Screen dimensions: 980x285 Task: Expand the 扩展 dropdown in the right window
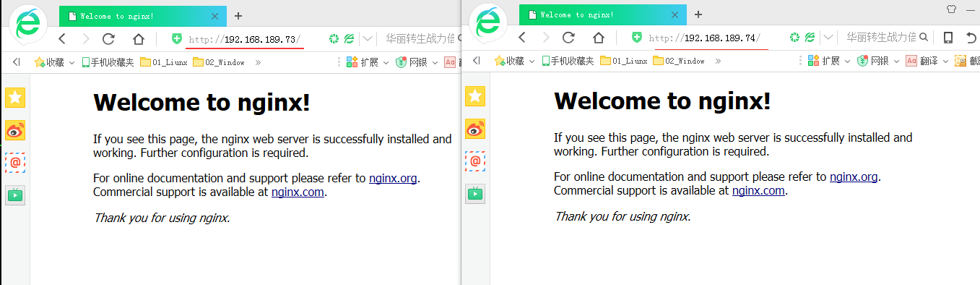[848, 61]
